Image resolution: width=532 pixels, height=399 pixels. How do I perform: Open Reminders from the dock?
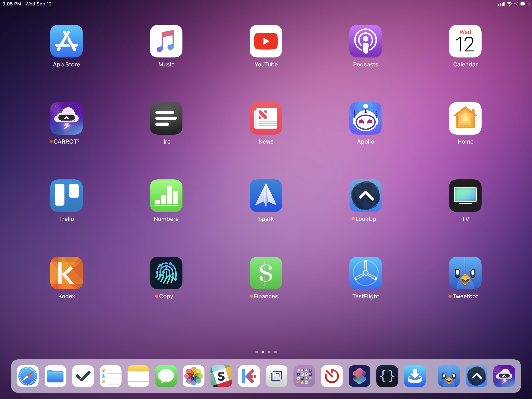point(111,376)
